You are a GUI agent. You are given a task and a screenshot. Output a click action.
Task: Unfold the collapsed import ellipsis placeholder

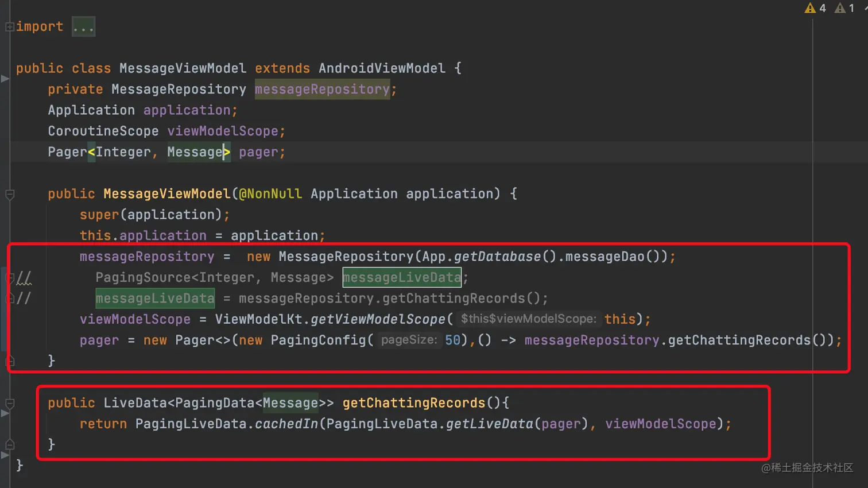tap(83, 27)
